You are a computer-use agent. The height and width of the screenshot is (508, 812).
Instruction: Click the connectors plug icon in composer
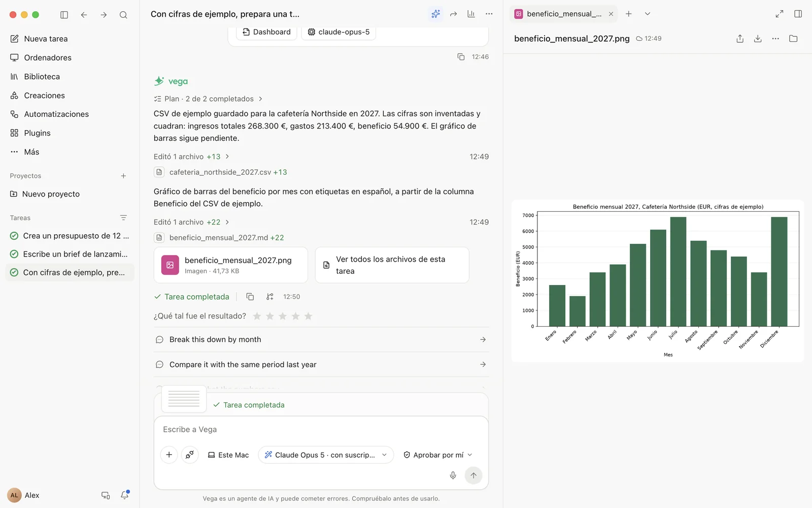189,455
